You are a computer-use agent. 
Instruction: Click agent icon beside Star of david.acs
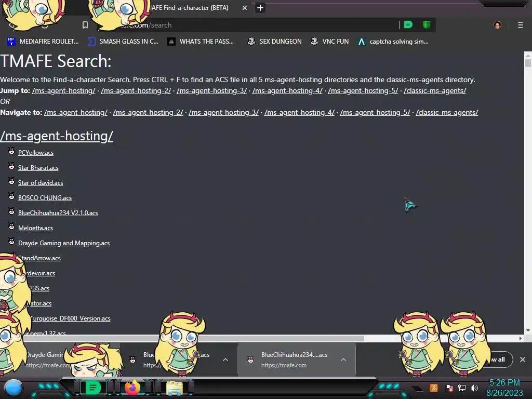11,181
